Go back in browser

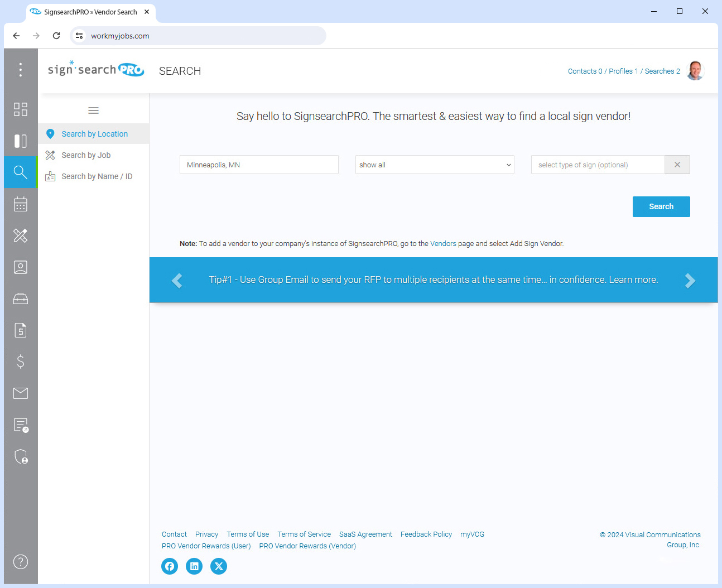pos(16,36)
